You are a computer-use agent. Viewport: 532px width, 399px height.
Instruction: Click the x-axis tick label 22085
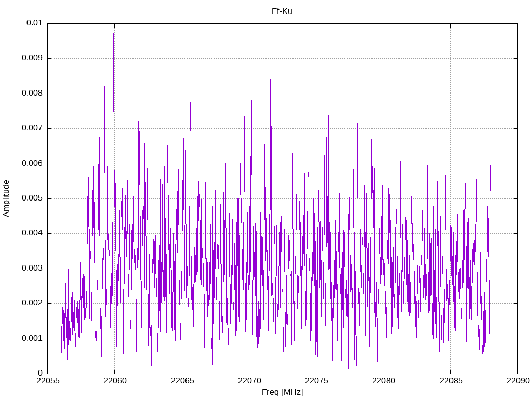pyautogui.click(x=451, y=381)
